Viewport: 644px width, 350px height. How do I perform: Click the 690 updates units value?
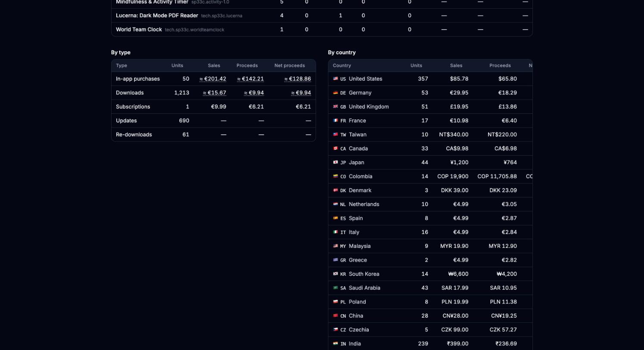click(184, 121)
